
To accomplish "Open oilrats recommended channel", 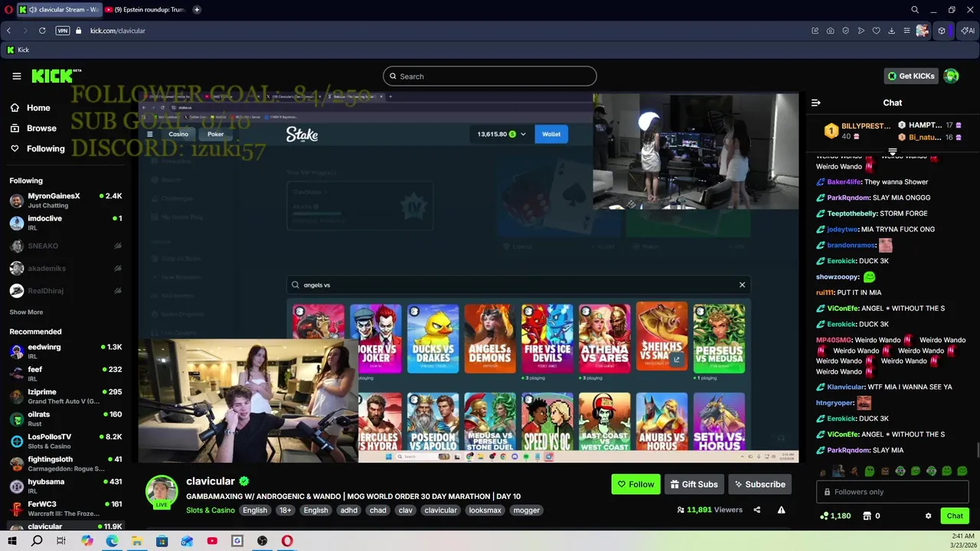I will click(x=65, y=419).
